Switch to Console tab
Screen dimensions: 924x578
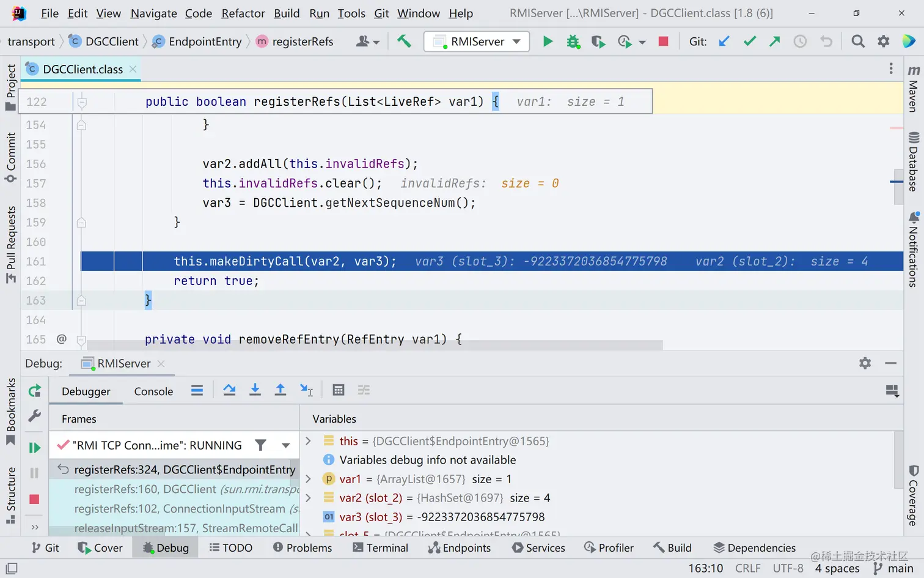tap(153, 391)
